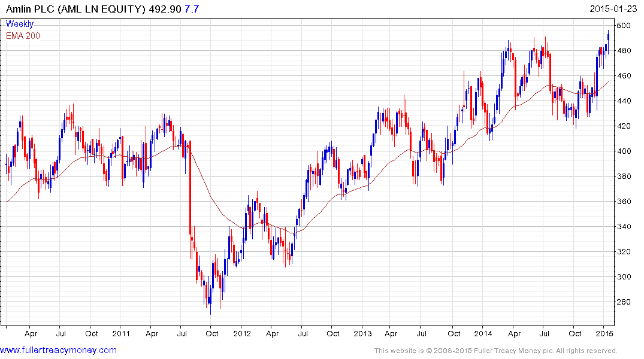The height and width of the screenshot is (359, 644).
Task: Click the 2014 year label on time axis
Action: coord(483,333)
